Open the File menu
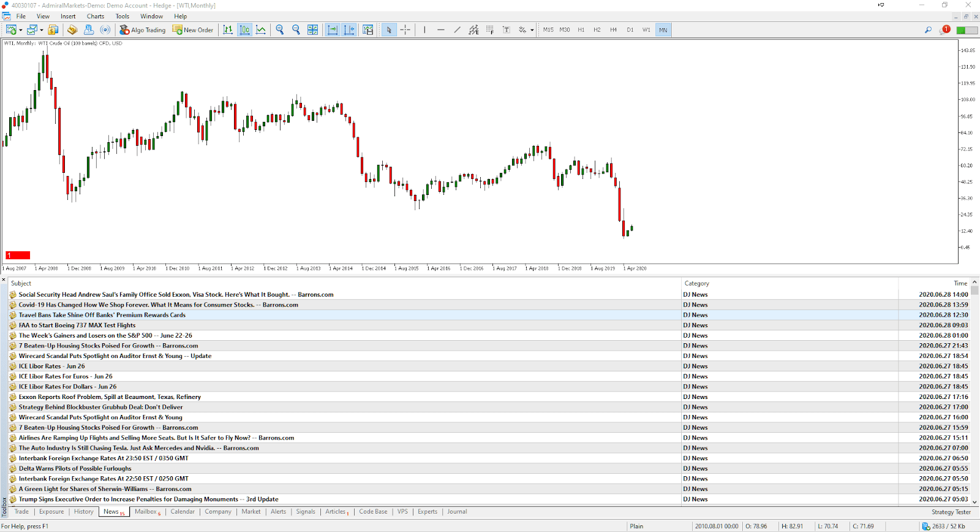 (21, 17)
